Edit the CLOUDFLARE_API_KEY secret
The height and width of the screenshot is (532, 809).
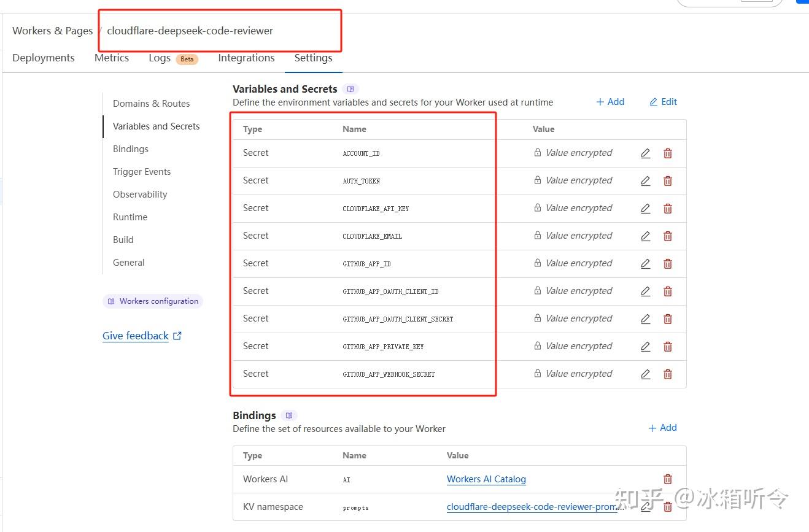tap(645, 208)
